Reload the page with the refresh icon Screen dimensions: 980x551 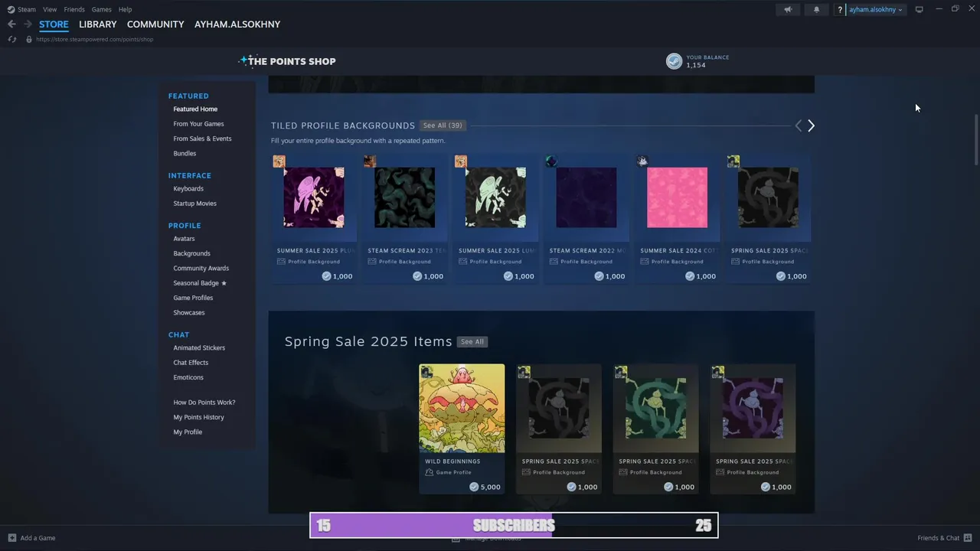[x=12, y=39]
